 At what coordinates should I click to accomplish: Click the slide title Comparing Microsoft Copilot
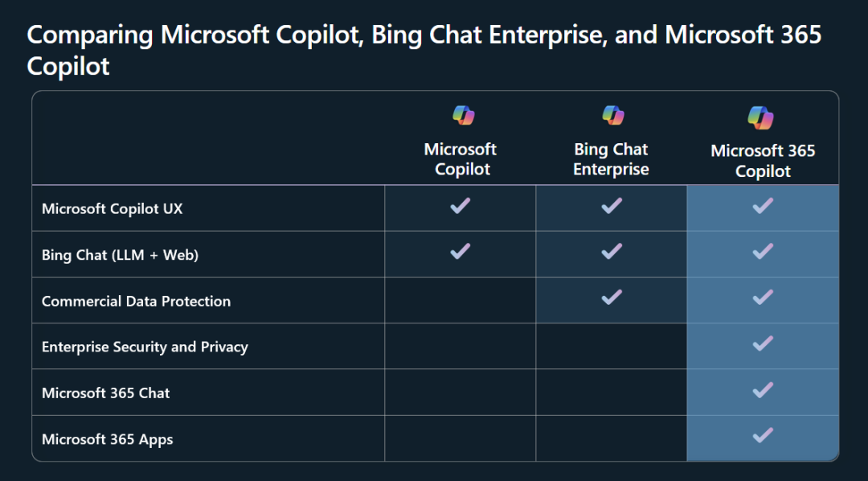click(424, 50)
